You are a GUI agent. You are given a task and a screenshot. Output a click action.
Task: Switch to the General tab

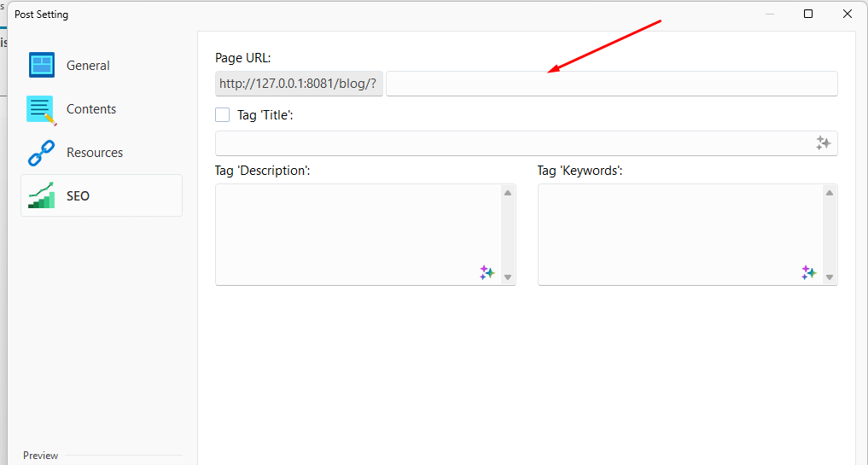(88, 66)
